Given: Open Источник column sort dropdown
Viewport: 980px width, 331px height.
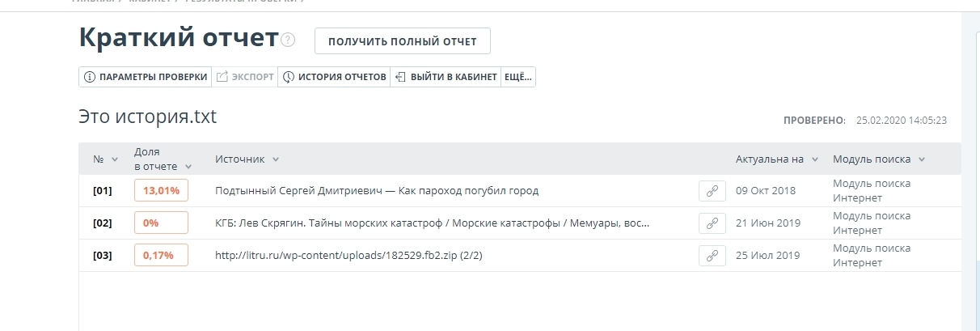Looking at the screenshot, I should point(276,159).
